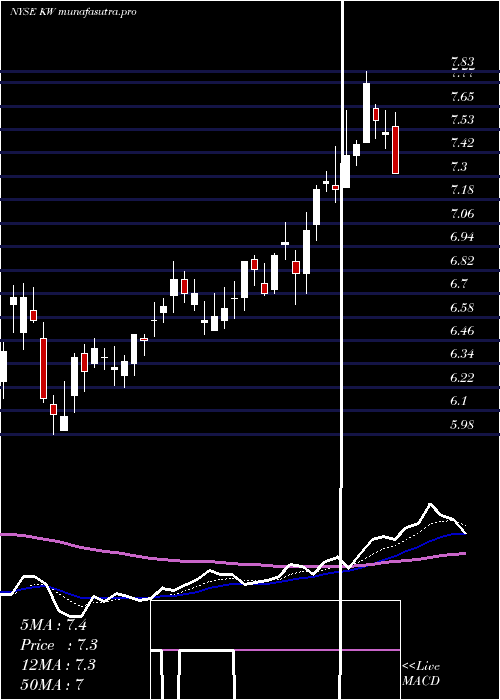Select the 6.58 price axis label
The height and width of the screenshot is (700, 500).
click(462, 307)
